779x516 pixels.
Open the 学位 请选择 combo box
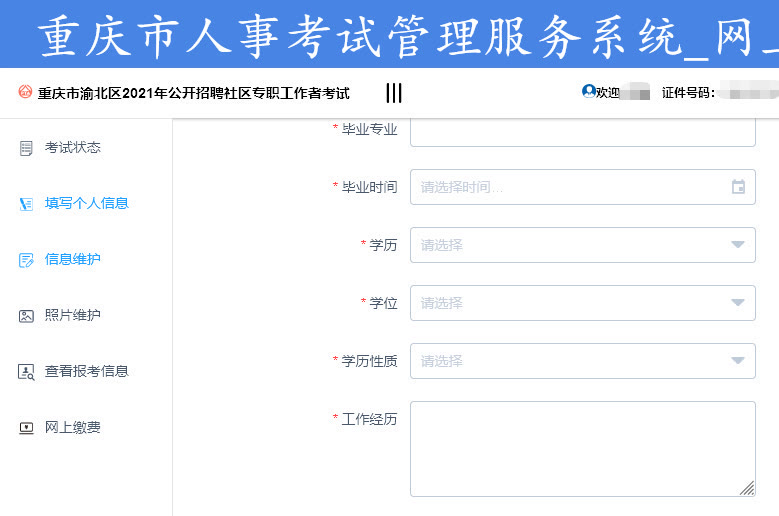point(583,303)
